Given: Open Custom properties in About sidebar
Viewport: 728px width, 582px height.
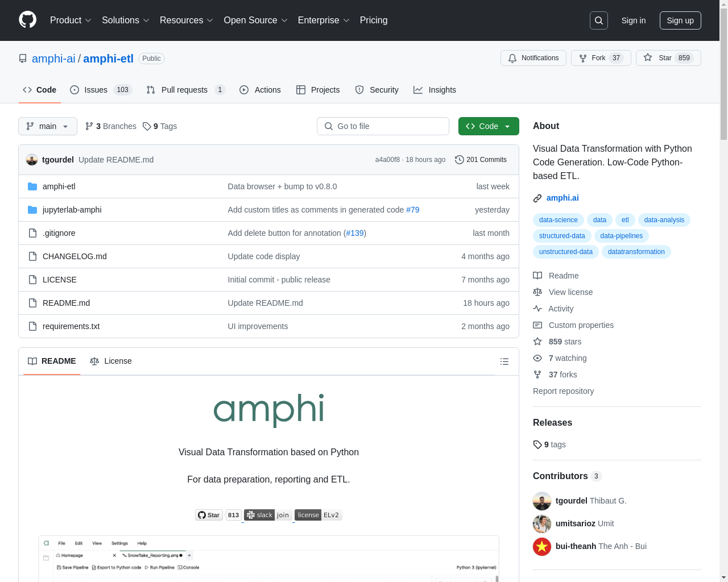Looking at the screenshot, I should (573, 325).
